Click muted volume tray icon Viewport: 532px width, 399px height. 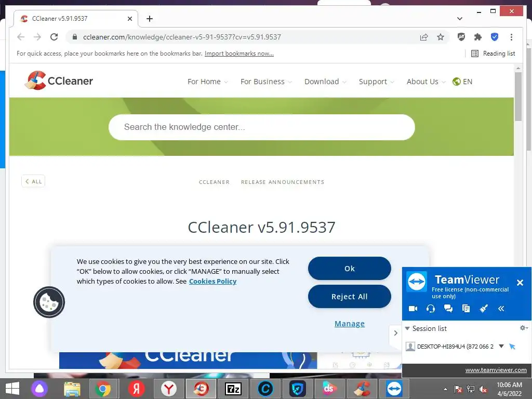[483, 389]
